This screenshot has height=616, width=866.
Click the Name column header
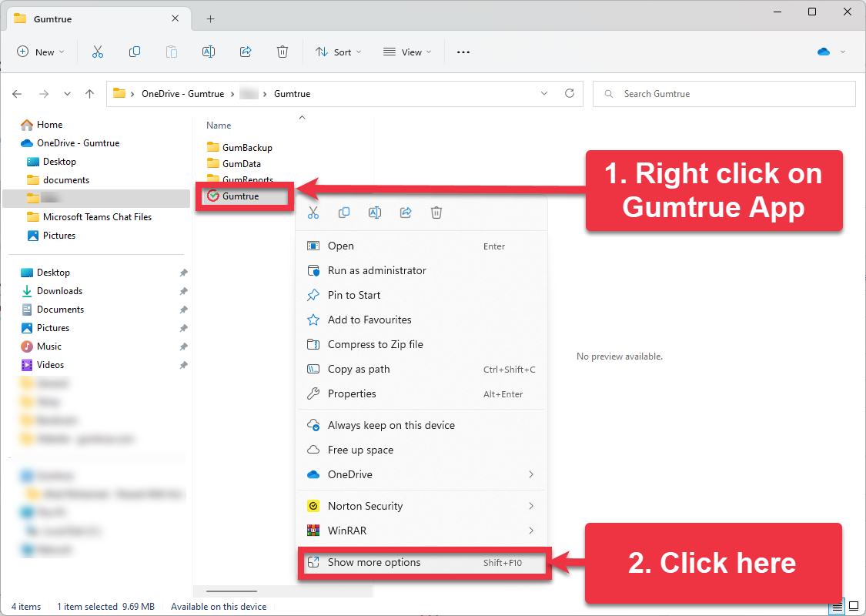point(219,126)
